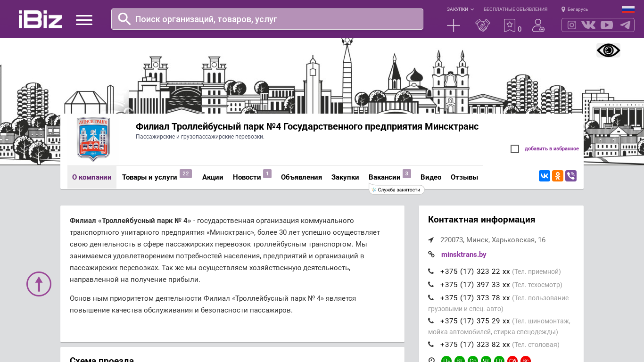Open the YouTube channel icon
Viewport: 644px width, 362px height.
607,25
